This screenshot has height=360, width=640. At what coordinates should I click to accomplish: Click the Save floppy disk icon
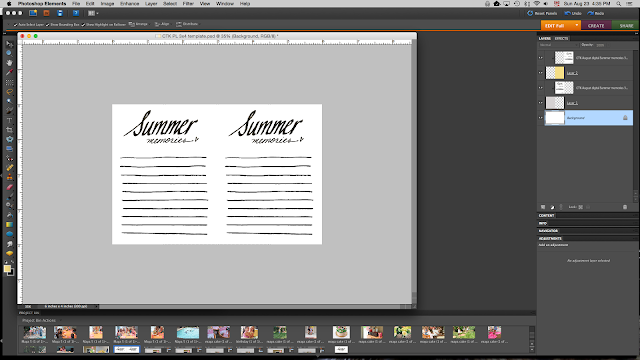60,13
